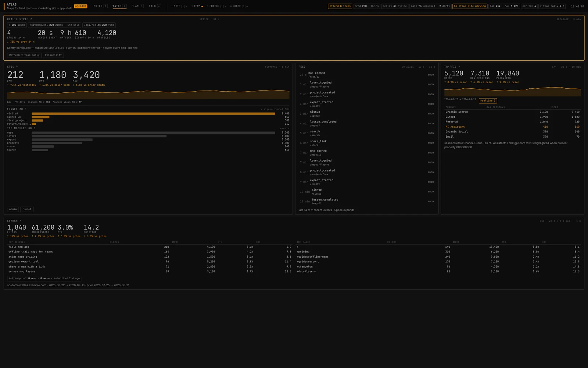Switch to the TALK tab

[155, 6]
